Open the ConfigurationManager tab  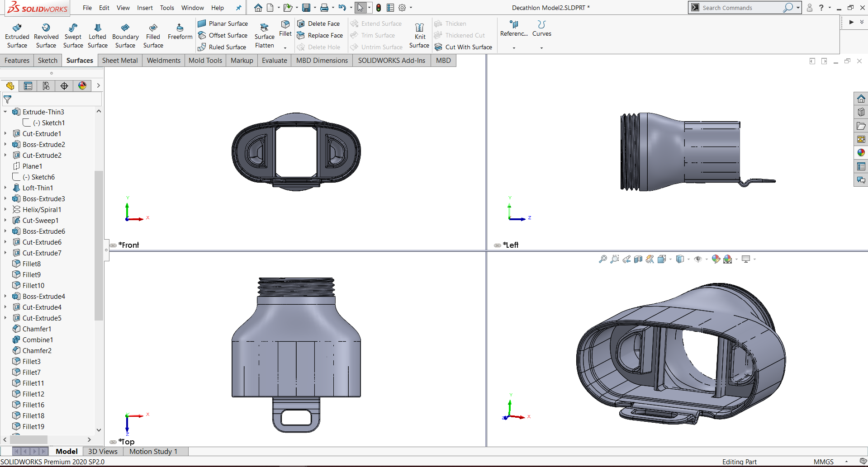coord(46,86)
